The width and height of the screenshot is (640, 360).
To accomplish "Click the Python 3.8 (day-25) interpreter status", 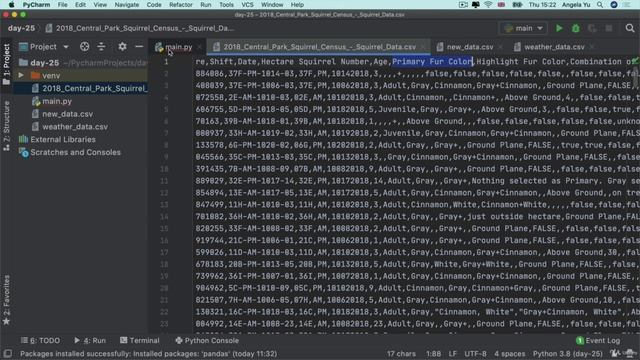I will tap(567, 353).
